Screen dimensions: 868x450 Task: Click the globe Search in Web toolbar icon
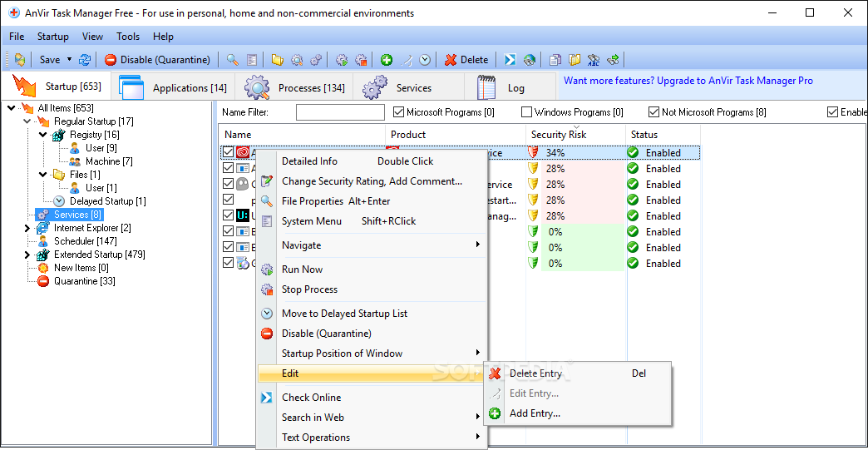(530, 60)
